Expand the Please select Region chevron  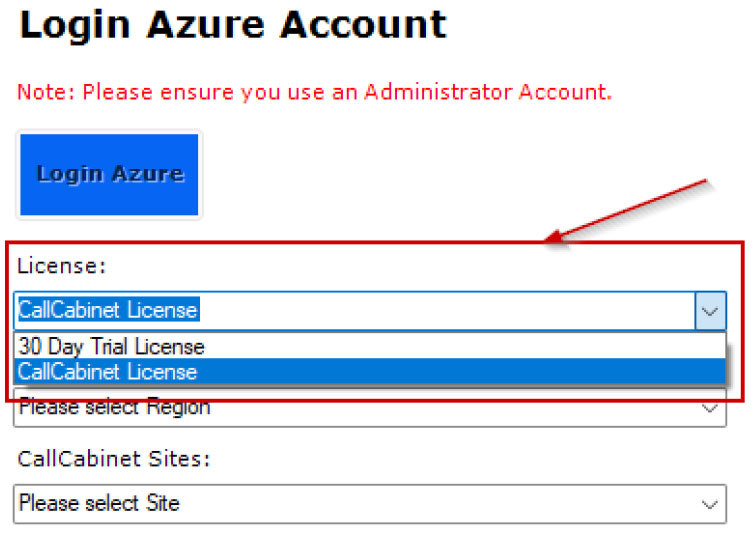point(710,409)
